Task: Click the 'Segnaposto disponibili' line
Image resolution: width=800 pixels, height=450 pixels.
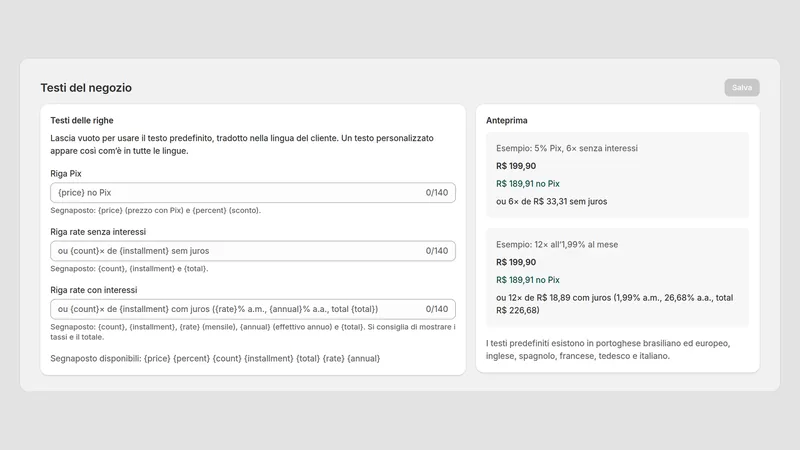Action: pyautogui.click(x=215, y=358)
